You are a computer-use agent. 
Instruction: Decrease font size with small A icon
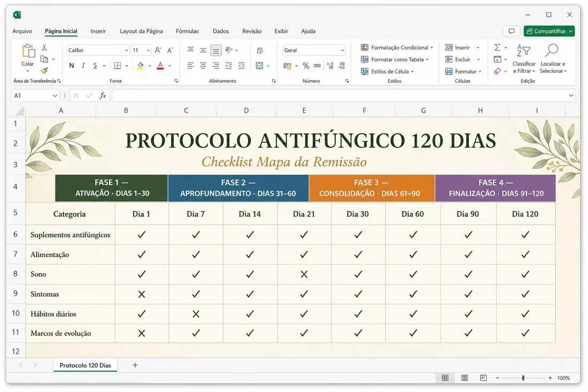170,50
